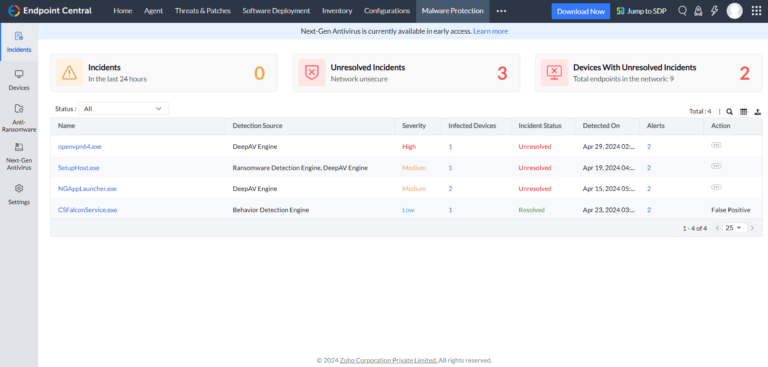
Task: Go to next page arrow
Action: [x=752, y=228]
